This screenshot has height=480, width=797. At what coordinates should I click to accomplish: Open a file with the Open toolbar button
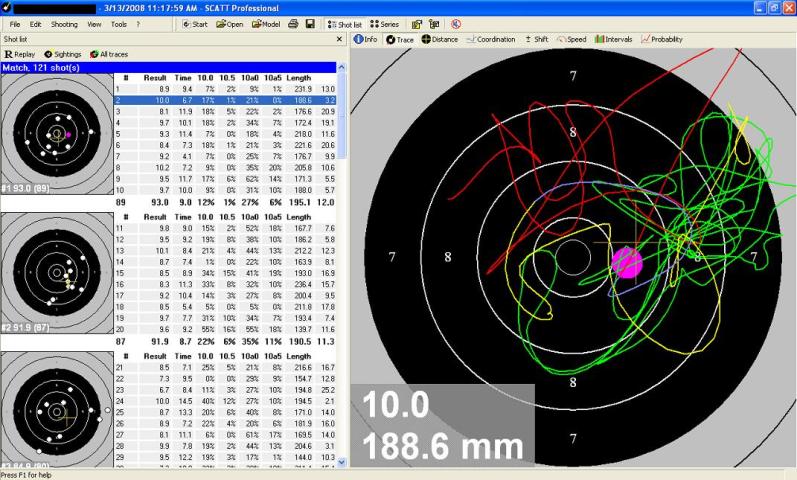(x=230, y=24)
